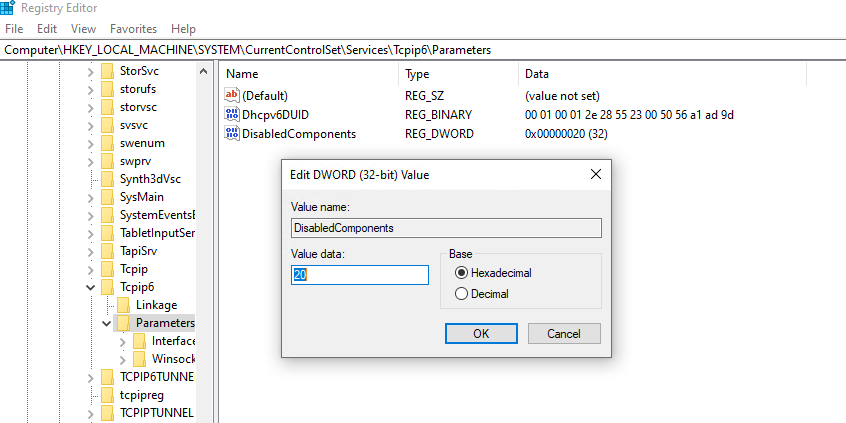Close the Edit DWORD dialog with X

tap(596, 174)
